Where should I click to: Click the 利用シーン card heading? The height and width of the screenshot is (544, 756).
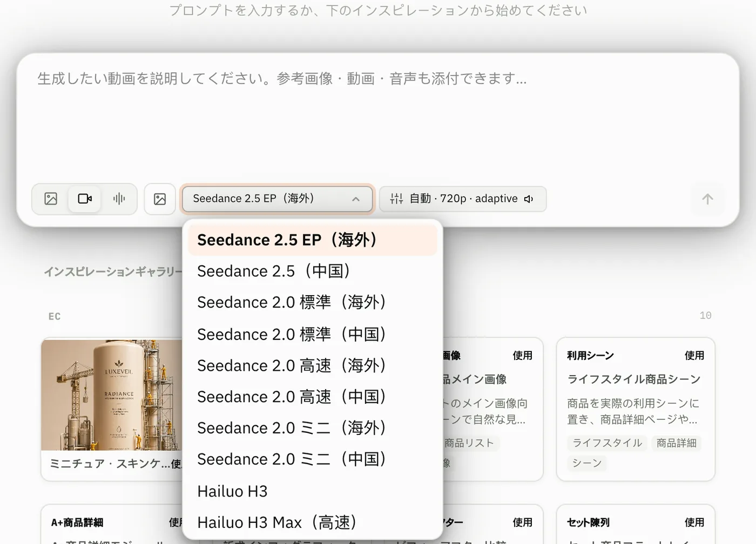(x=591, y=356)
